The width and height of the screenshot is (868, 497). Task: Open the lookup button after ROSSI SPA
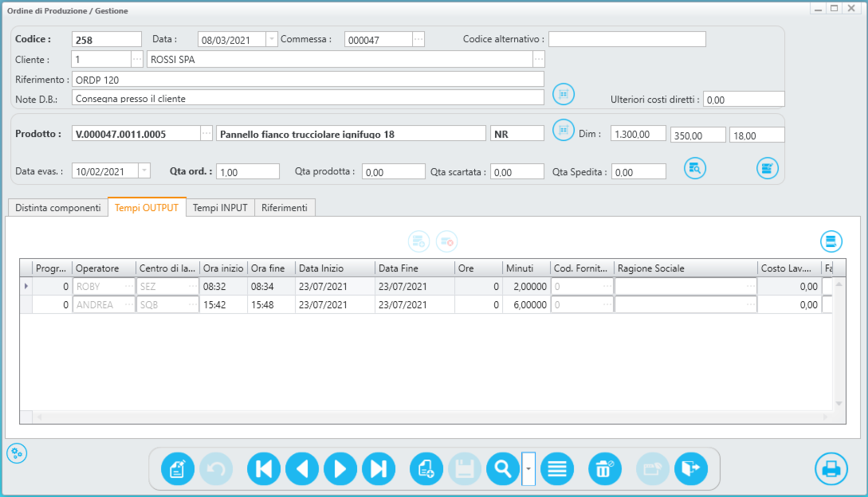[x=539, y=59]
